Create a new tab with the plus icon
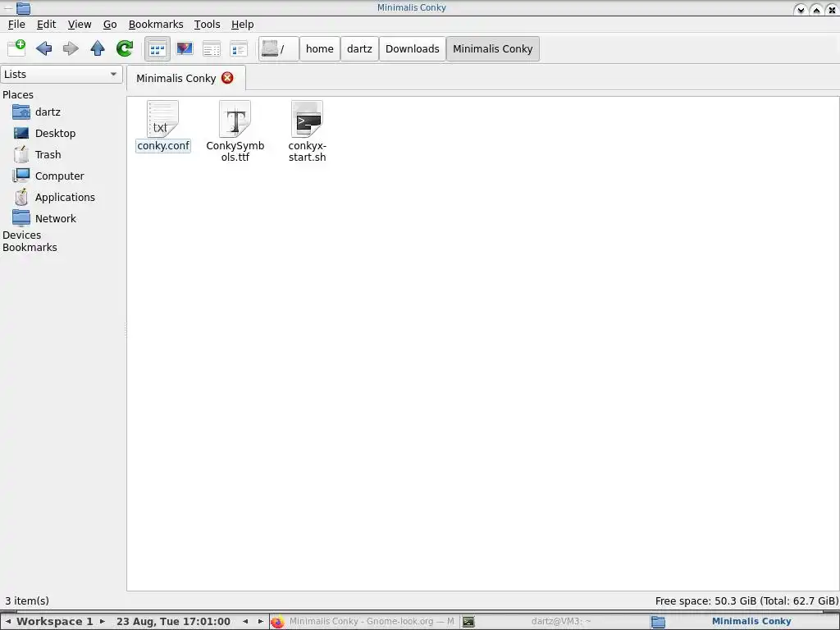840x630 pixels. 16,48
